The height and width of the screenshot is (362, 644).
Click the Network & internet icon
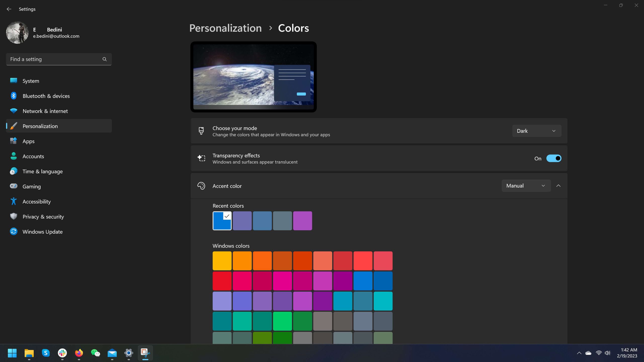tap(13, 111)
